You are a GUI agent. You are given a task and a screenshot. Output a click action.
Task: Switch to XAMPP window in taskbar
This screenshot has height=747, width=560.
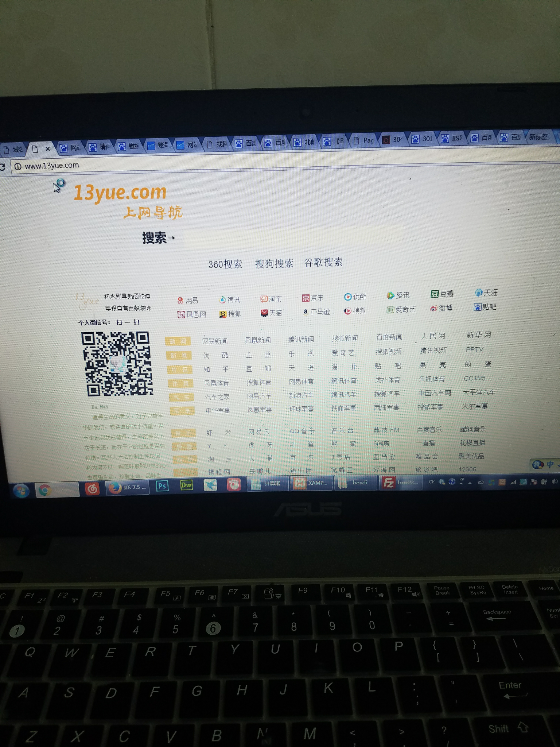(x=311, y=483)
